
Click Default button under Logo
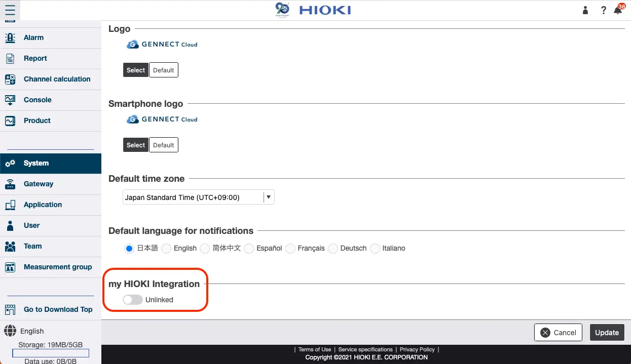(x=164, y=70)
